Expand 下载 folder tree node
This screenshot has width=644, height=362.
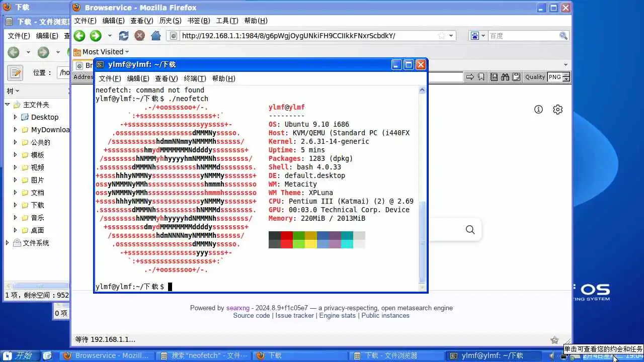pyautogui.click(x=15, y=205)
